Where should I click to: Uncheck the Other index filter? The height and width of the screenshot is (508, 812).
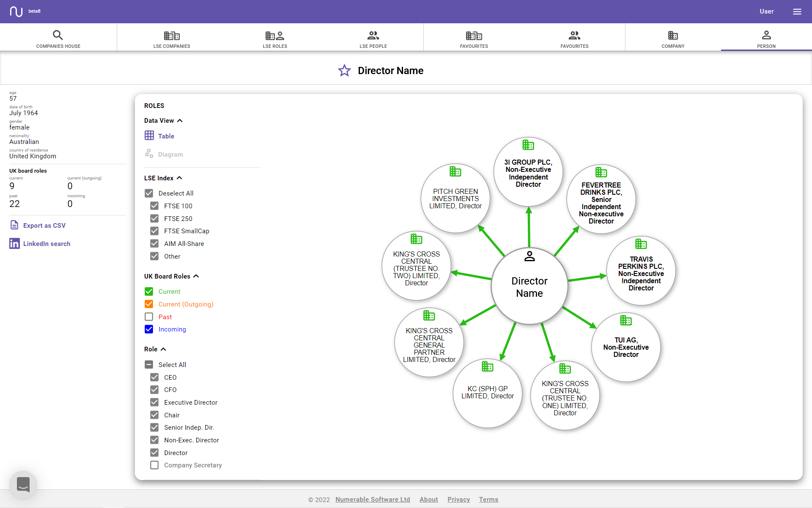click(x=154, y=256)
